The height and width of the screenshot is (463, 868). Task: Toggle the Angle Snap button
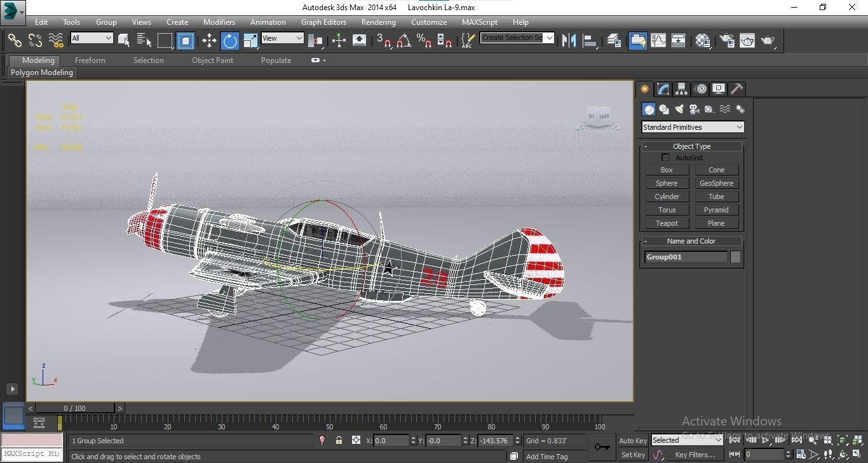pyautogui.click(x=404, y=41)
